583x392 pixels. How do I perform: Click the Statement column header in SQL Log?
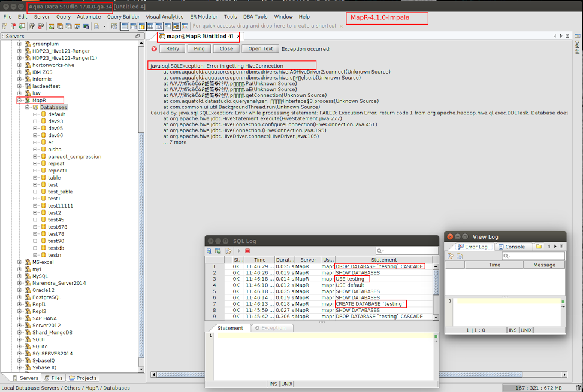click(x=383, y=260)
